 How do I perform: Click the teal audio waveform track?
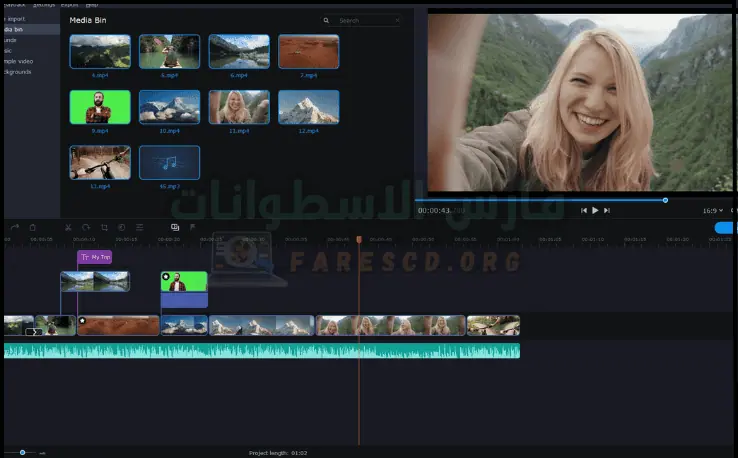[x=260, y=351]
